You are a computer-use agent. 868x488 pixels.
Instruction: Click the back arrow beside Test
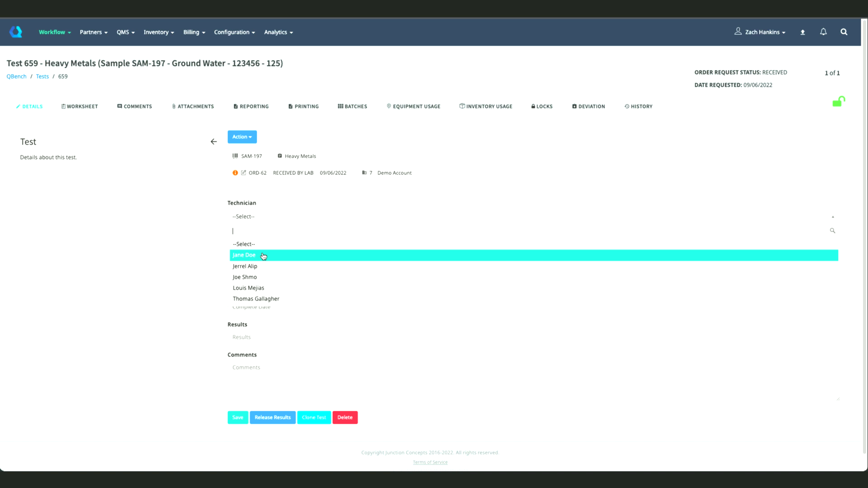(213, 142)
